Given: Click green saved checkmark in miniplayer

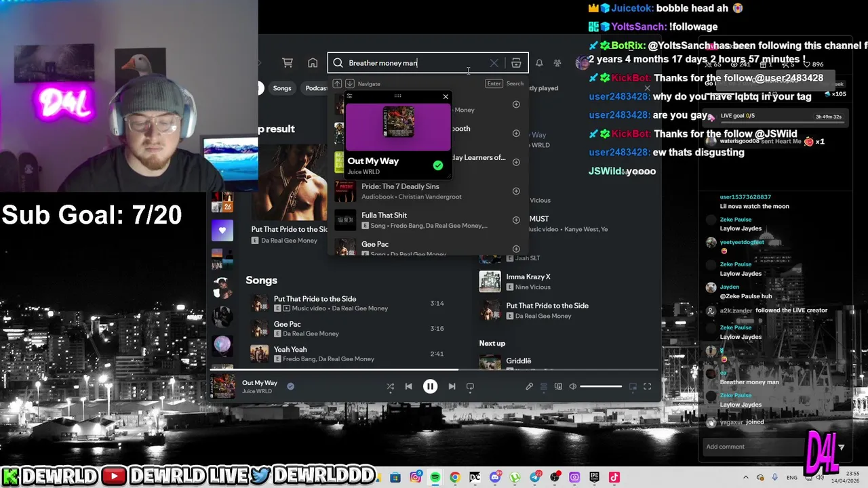Looking at the screenshot, I should pos(438,165).
